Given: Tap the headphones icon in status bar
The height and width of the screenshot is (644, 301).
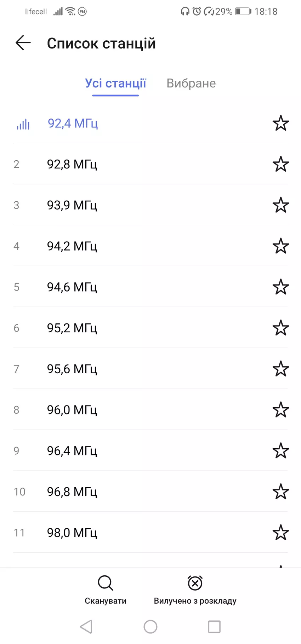Looking at the screenshot, I should [184, 12].
